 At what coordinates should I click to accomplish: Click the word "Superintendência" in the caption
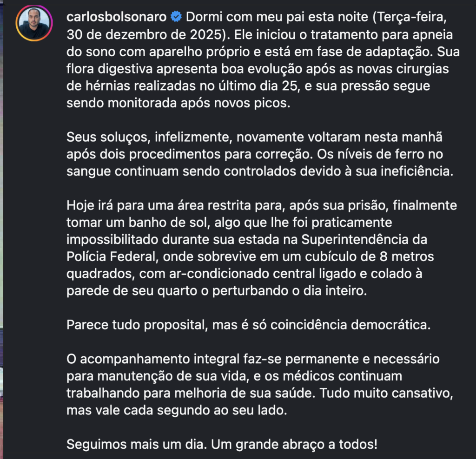pos(354,240)
